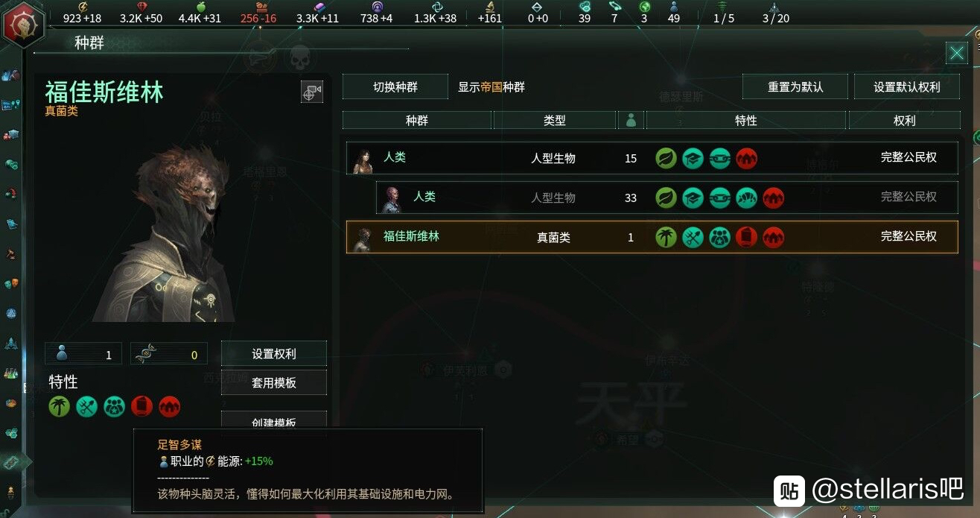Close the species window
This screenshot has width=980, height=518.
[x=956, y=52]
